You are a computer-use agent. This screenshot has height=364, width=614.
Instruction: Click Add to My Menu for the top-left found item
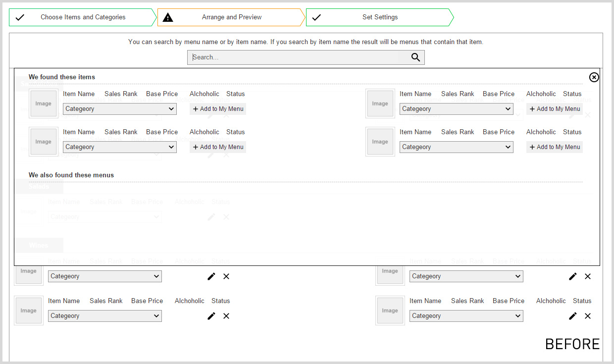(x=218, y=109)
